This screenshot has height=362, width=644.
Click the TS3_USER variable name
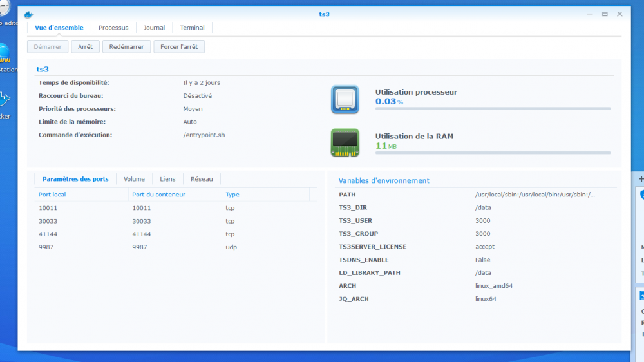(355, 221)
